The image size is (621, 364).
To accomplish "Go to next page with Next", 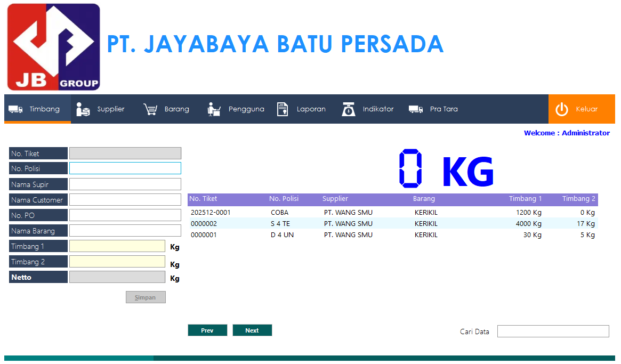I will pos(252,330).
